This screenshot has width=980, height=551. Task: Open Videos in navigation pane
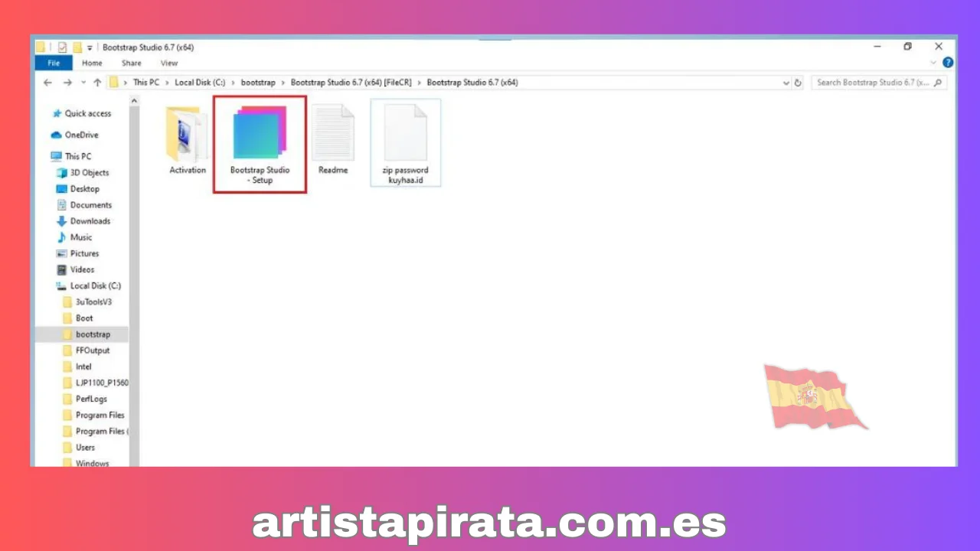(x=75, y=269)
